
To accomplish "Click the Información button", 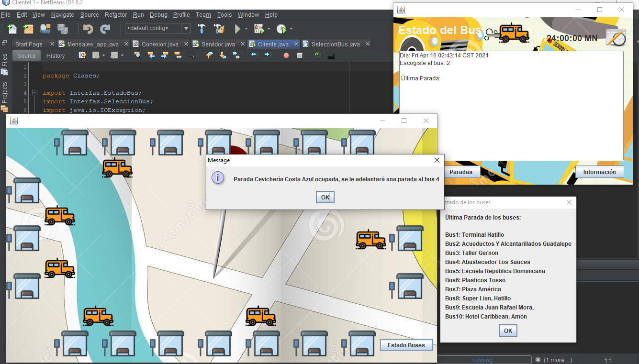I will click(599, 172).
